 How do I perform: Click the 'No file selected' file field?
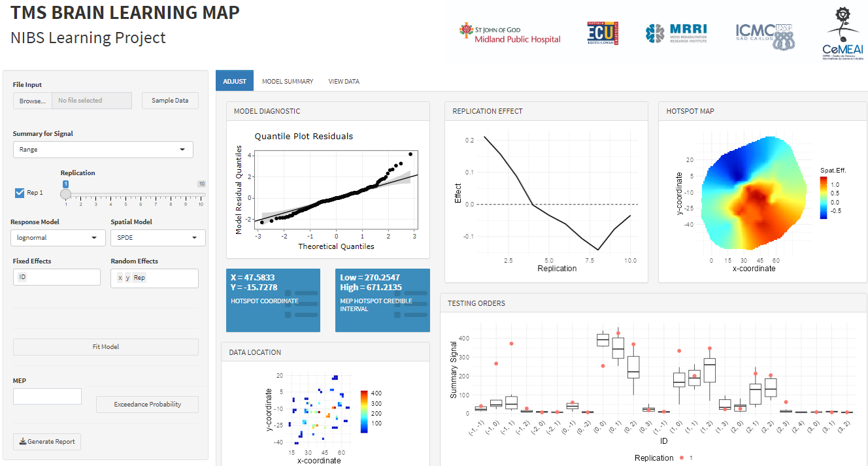(92, 101)
